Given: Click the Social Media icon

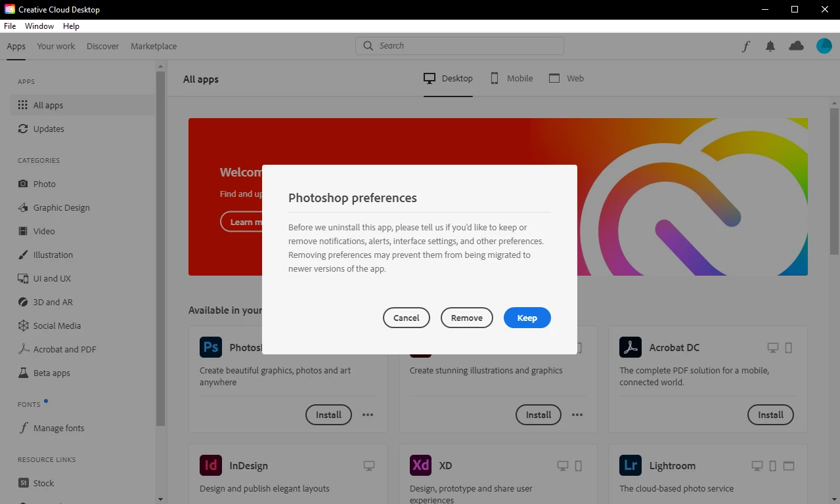Looking at the screenshot, I should tap(23, 325).
